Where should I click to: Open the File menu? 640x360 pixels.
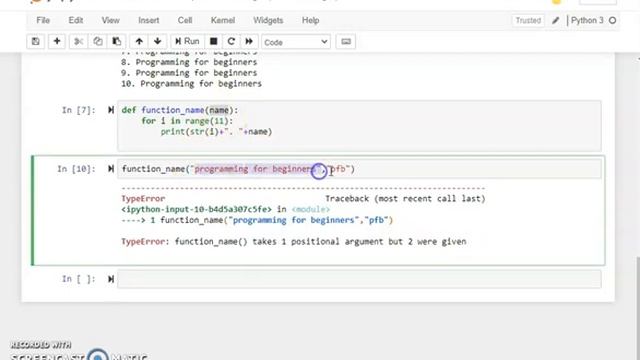pyautogui.click(x=43, y=20)
